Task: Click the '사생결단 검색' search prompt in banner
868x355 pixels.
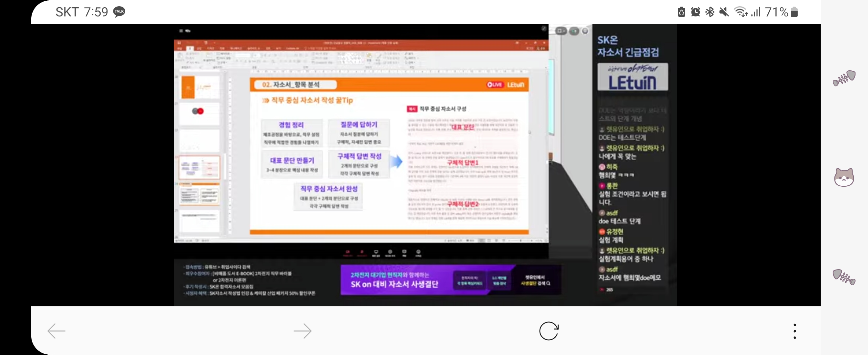Action: tap(535, 283)
